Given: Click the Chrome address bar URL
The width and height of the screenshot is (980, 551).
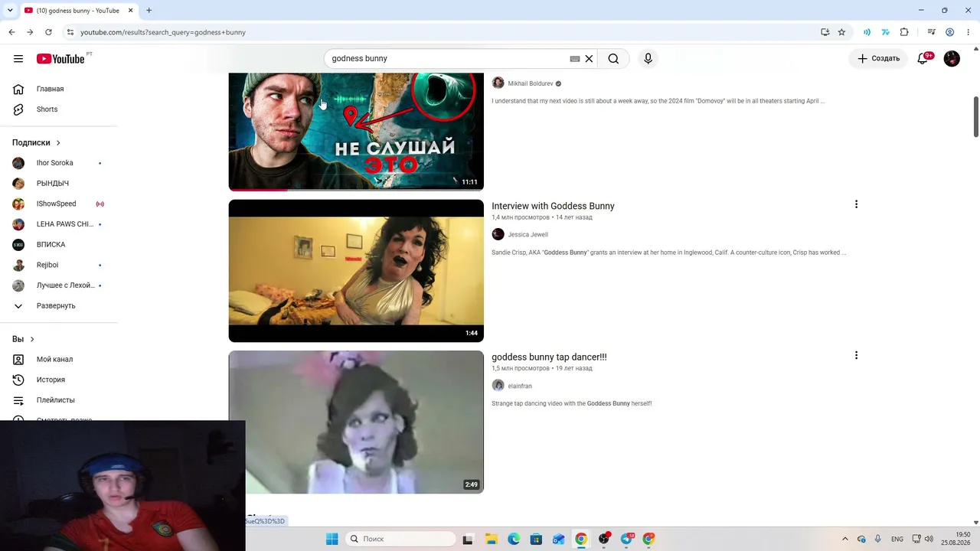Looking at the screenshot, I should click(163, 32).
